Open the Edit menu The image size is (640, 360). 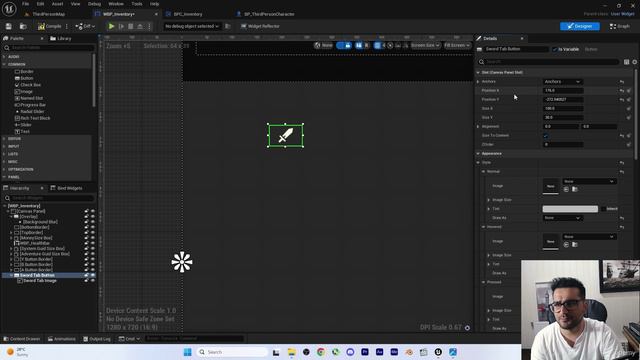(x=40, y=4)
